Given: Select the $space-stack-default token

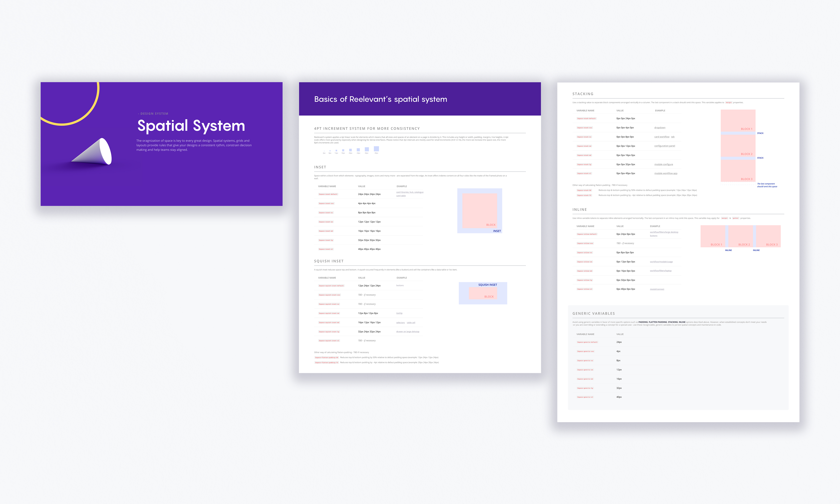Looking at the screenshot, I should tap(586, 119).
